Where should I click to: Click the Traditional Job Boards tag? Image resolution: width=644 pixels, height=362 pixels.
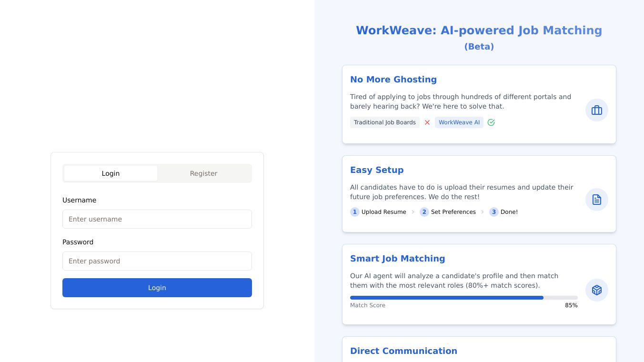(x=385, y=122)
